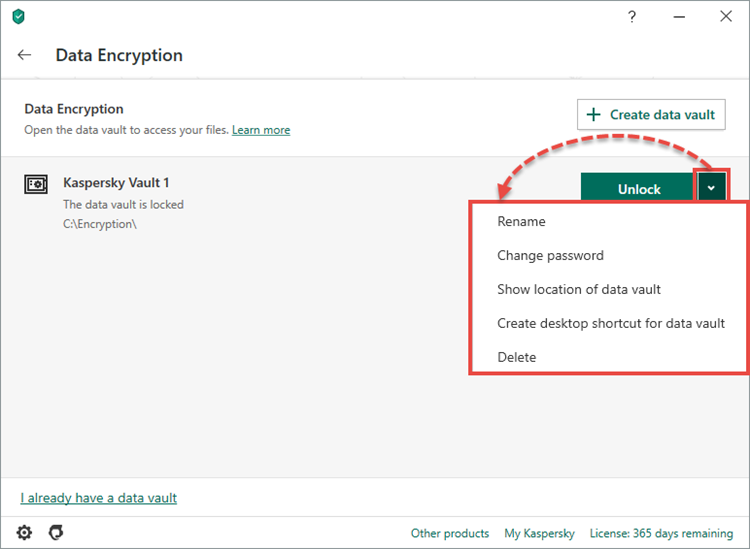Image resolution: width=750 pixels, height=549 pixels.
Task: Open the Other products link
Action: 450,533
